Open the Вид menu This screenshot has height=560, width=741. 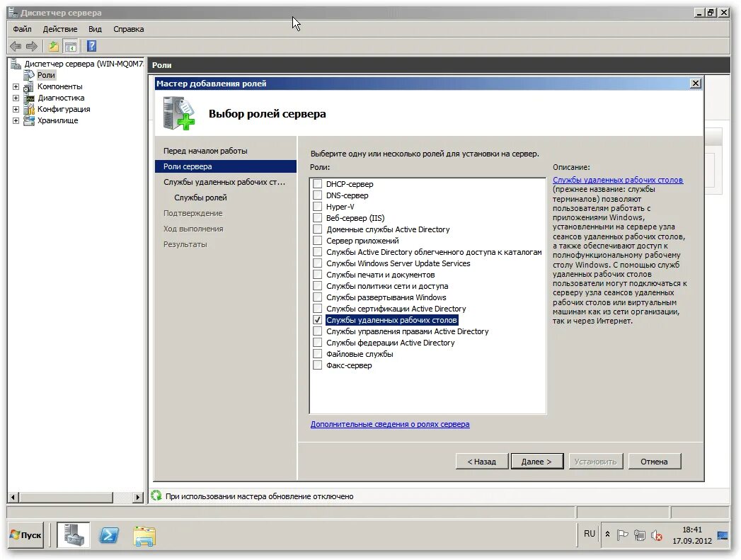[95, 29]
